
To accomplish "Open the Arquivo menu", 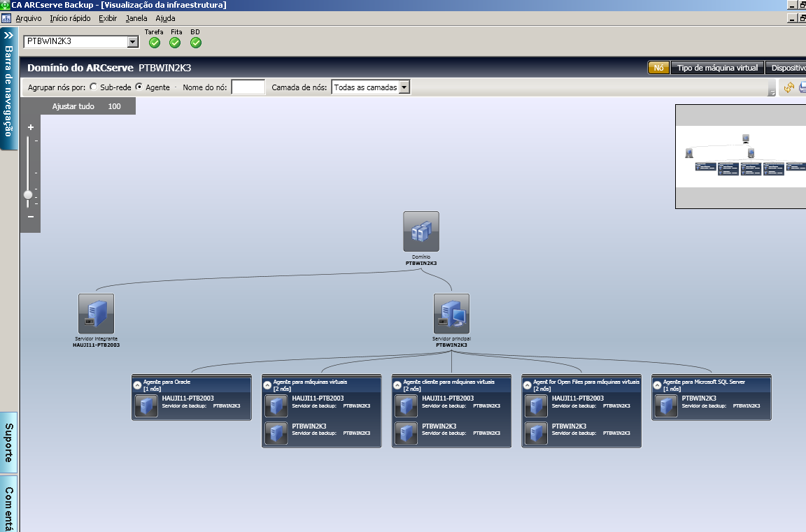I will point(29,18).
